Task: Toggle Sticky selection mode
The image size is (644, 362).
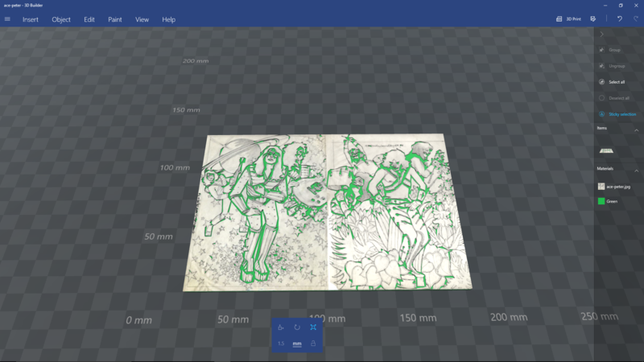Action: 601,114
